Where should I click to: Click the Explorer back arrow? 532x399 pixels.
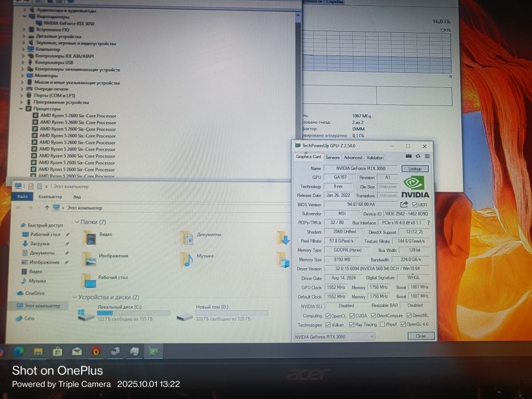18,207
